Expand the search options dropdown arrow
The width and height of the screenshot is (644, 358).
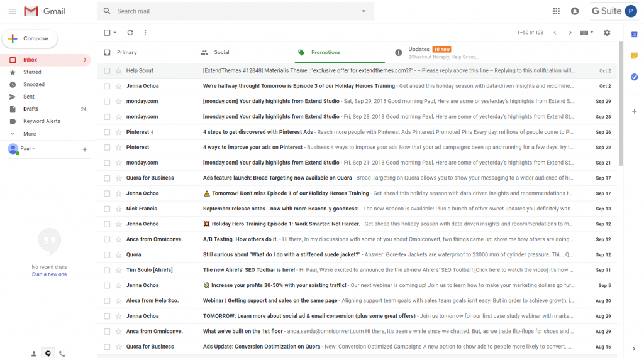[x=364, y=11]
